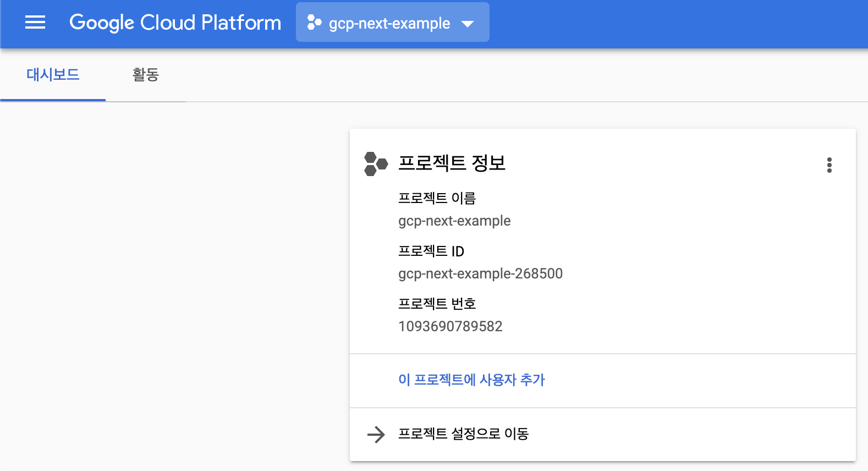This screenshot has height=471, width=868.
Task: Go to project settings via 프로젝트 설정으로 이동
Action: (x=463, y=434)
